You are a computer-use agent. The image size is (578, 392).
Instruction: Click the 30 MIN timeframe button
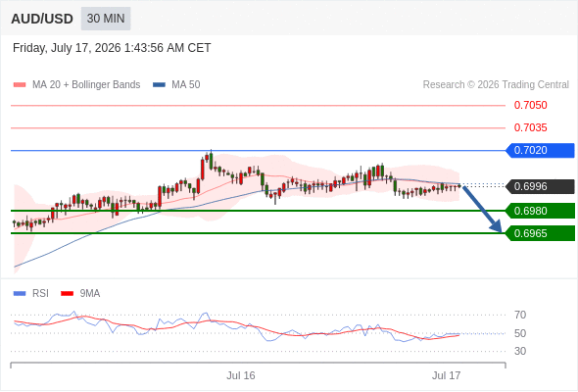[x=106, y=19]
